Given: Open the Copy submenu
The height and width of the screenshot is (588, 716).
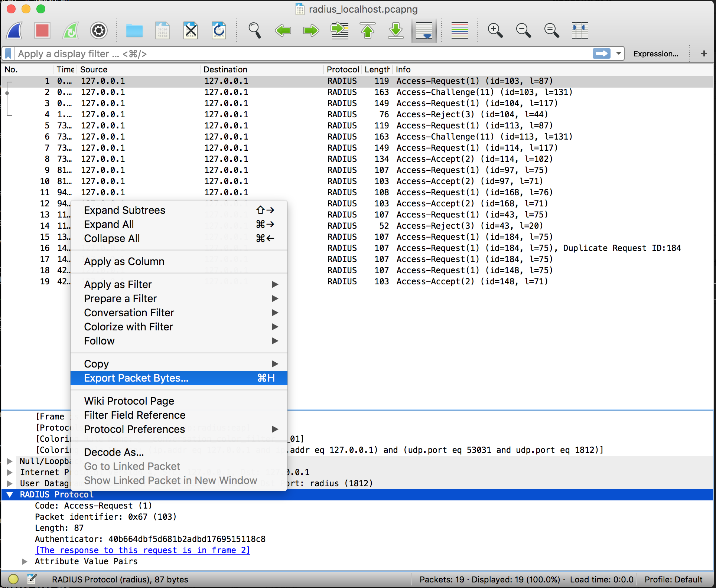Looking at the screenshot, I should pyautogui.click(x=179, y=364).
